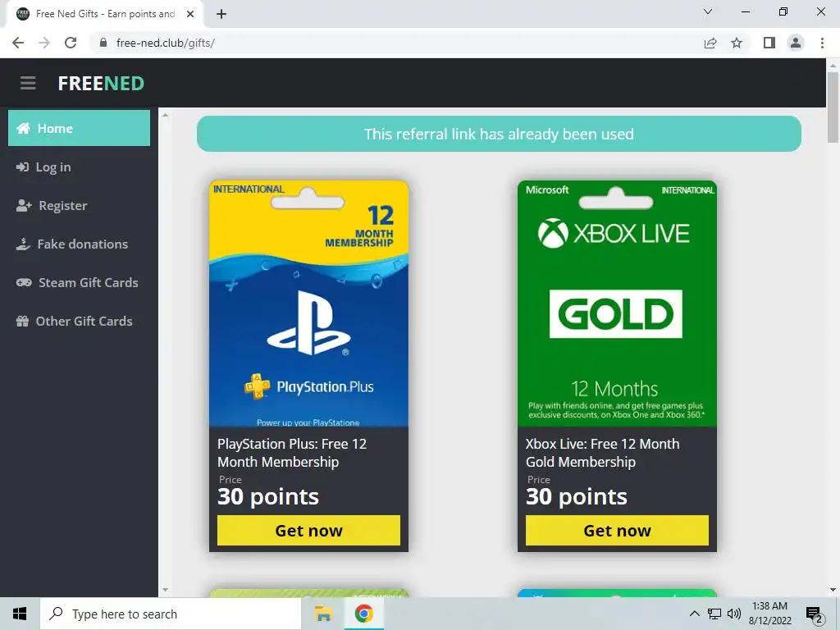Viewport: 840px width, 630px height.
Task: Click the Type here to search box
Action: tap(171, 614)
